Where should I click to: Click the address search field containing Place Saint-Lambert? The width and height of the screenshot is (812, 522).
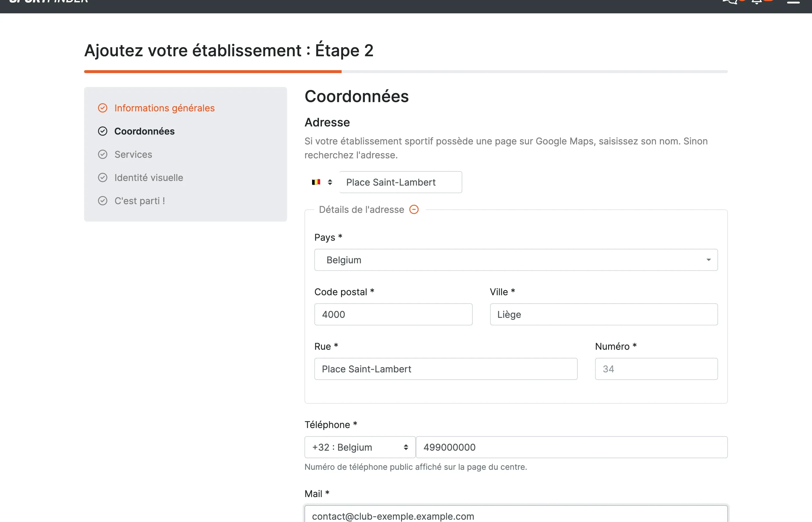[400, 182]
